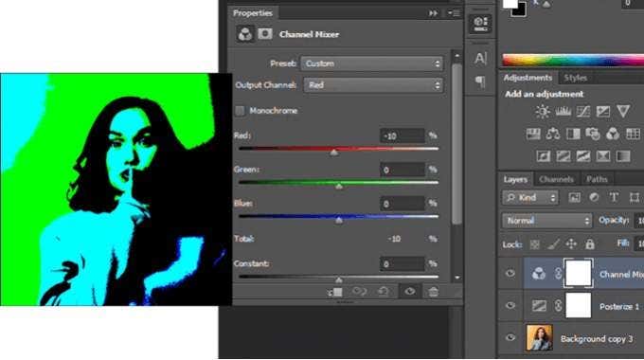Viewport: 644px width, 360px height.
Task: Delete the adjustment layer via trash icon
Action: (x=433, y=292)
